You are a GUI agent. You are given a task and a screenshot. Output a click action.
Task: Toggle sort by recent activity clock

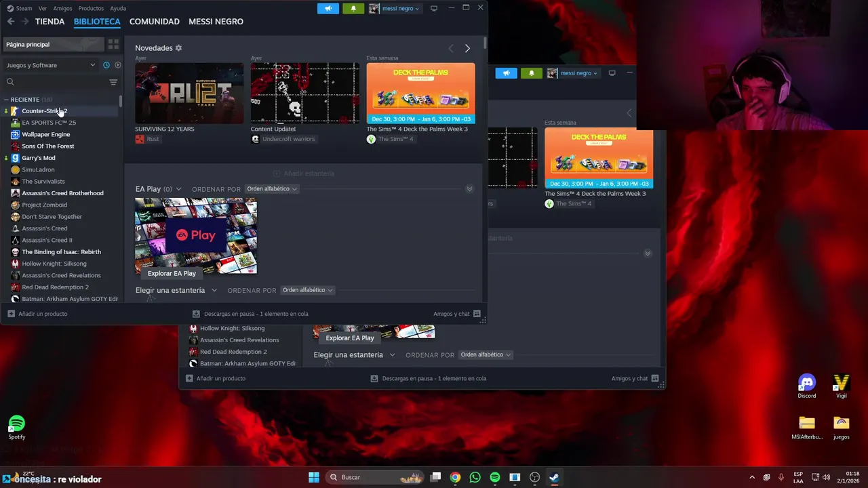106,65
